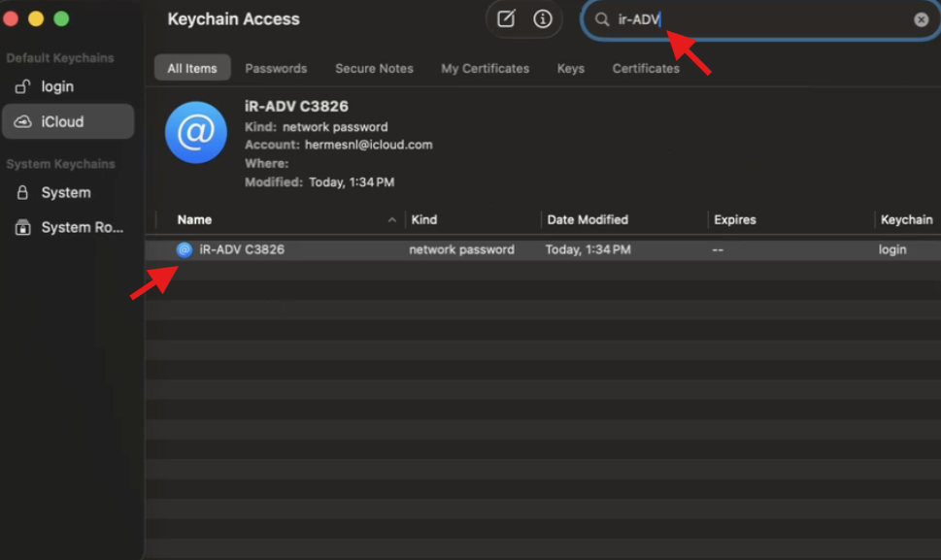Switch to the All Items tab

click(192, 68)
